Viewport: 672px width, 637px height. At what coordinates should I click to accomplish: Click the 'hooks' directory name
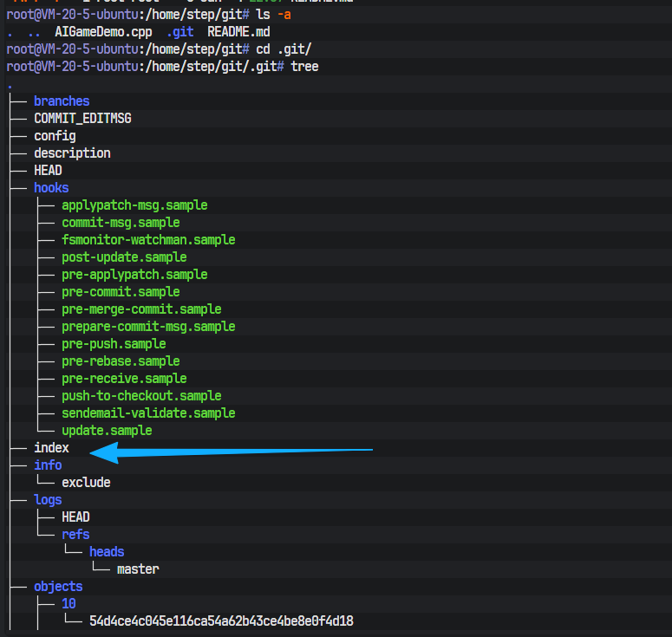(51, 187)
